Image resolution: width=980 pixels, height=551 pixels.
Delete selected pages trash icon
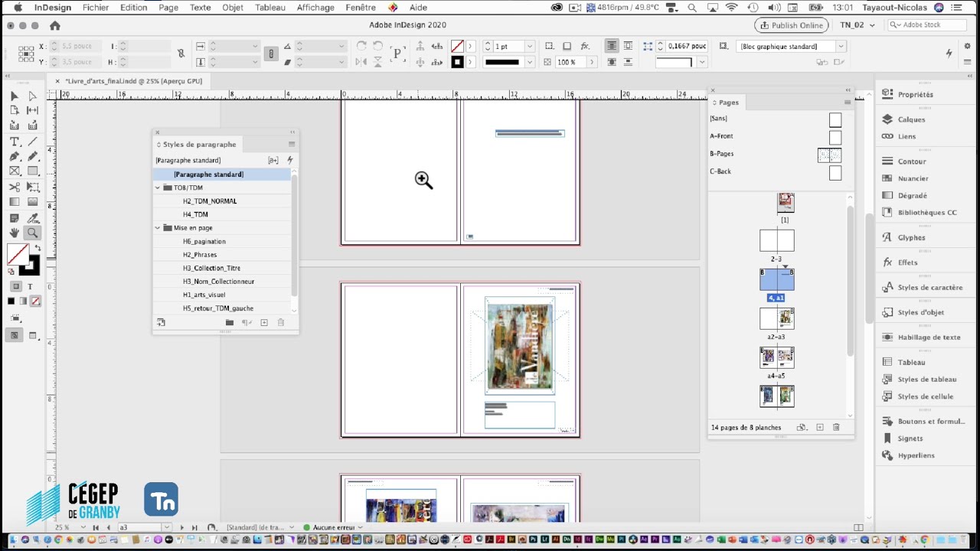click(836, 427)
